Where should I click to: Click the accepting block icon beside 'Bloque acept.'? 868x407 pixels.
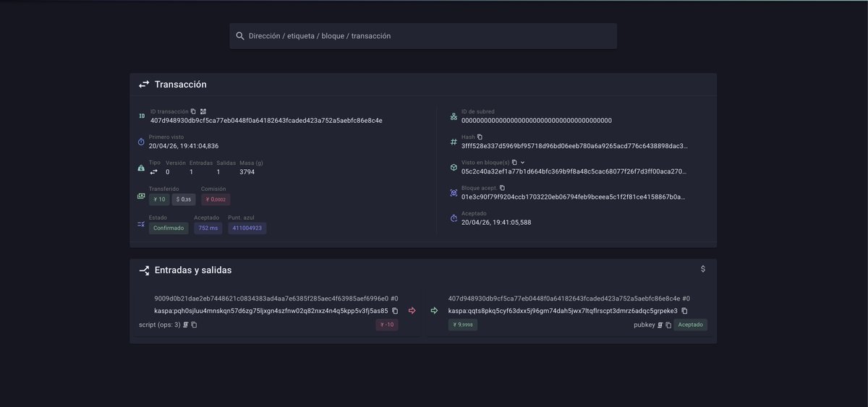[454, 192]
